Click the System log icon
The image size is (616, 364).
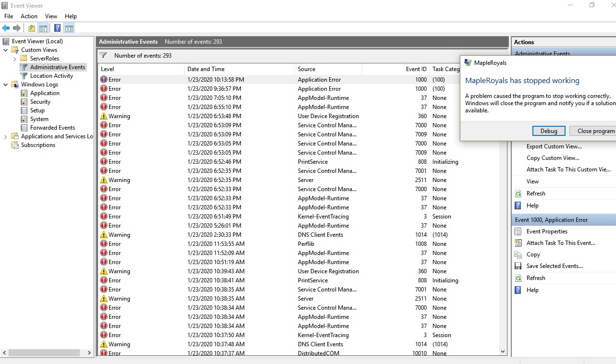24,119
